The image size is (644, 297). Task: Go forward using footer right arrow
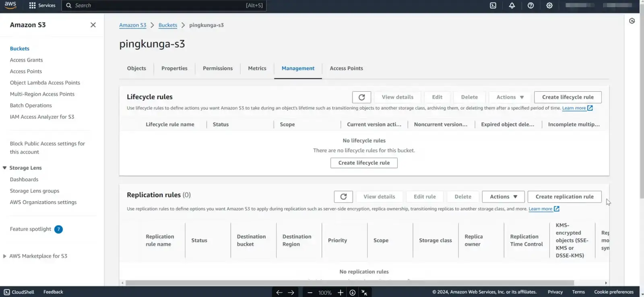(x=291, y=293)
